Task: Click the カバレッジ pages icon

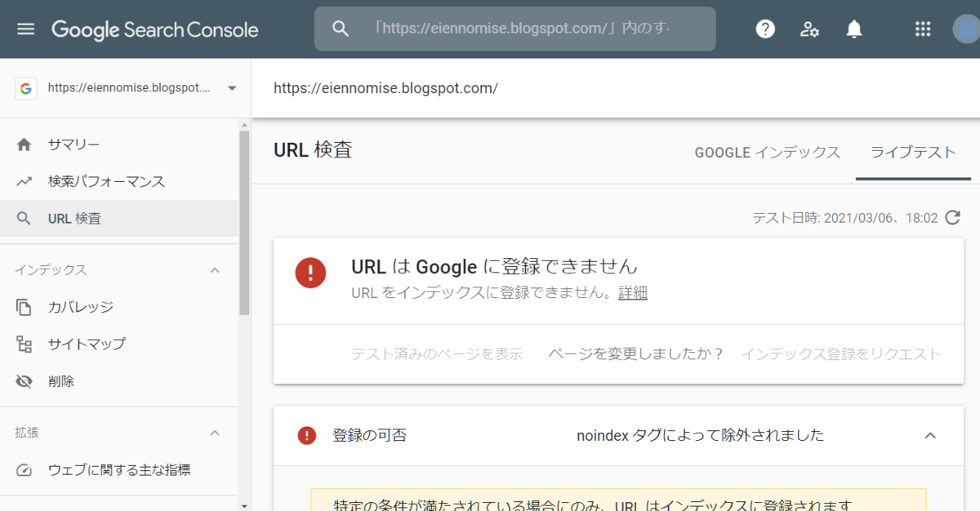Action: tap(24, 307)
